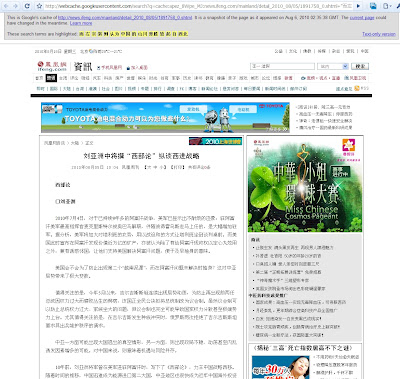Screen dimensions: 400x379
Task: Open the Miss Chinese Cosmos Pageant ad
Action: tap(305, 185)
